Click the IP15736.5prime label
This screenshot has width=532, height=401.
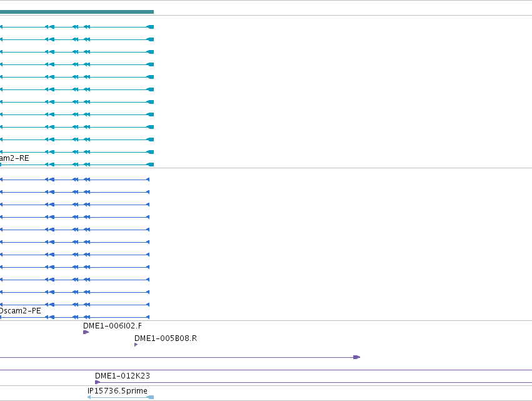coord(118,391)
